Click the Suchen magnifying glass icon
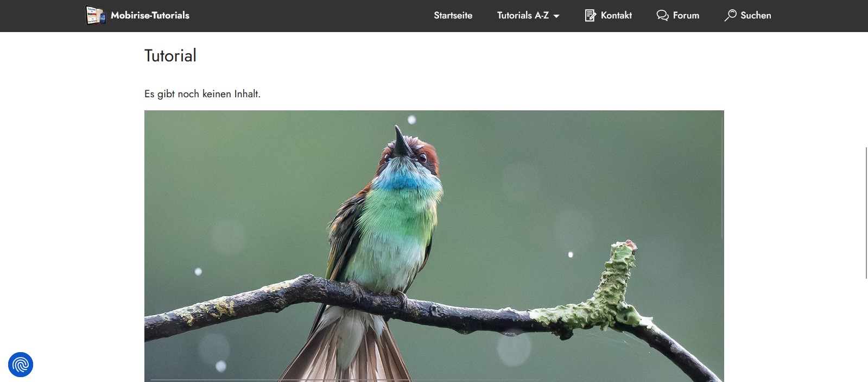 731,15
